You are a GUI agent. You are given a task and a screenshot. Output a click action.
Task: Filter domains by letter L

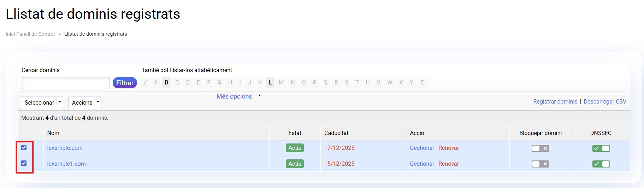click(x=270, y=83)
